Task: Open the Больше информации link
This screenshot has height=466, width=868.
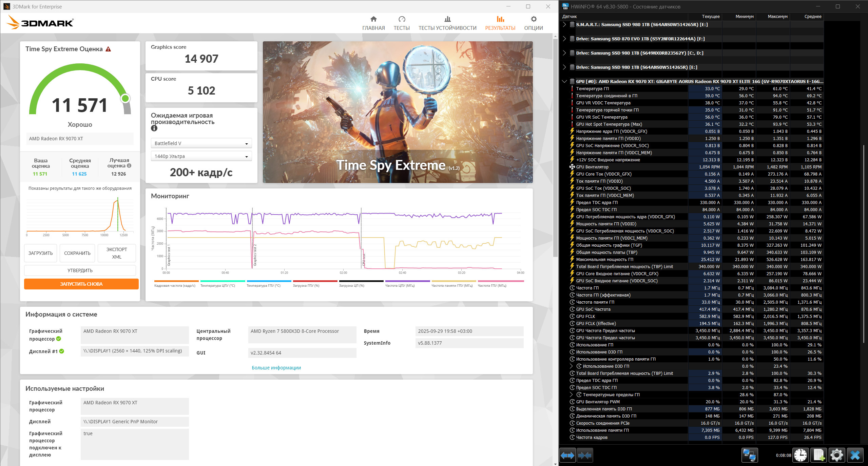Action: pos(276,368)
